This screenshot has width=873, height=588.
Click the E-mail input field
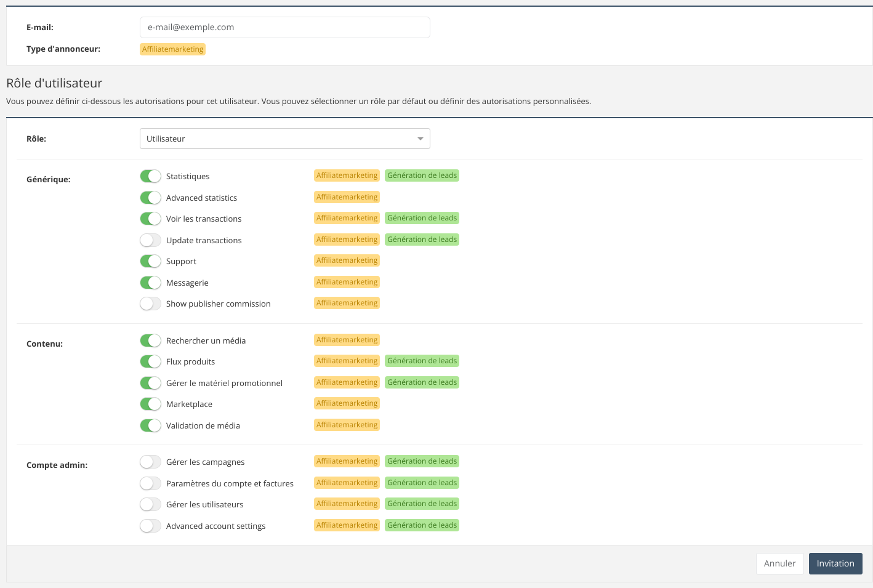tap(285, 27)
